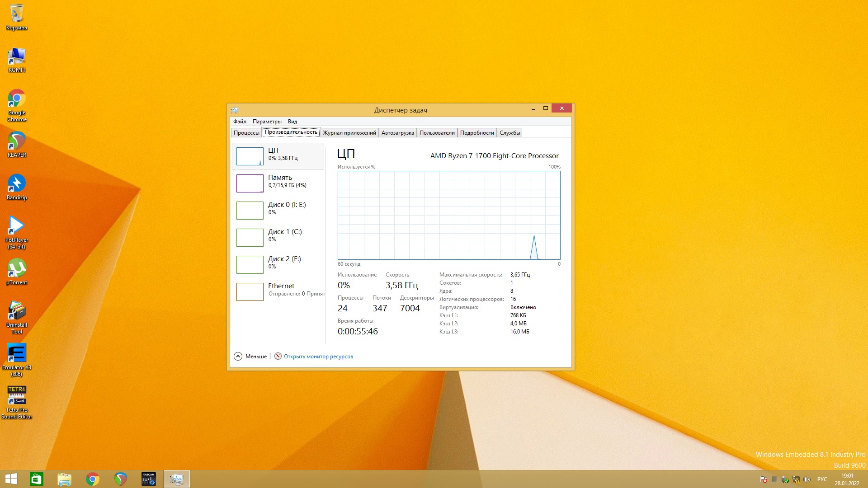Click the РУС language indicator
This screenshot has width=868, height=488.
[822, 479]
